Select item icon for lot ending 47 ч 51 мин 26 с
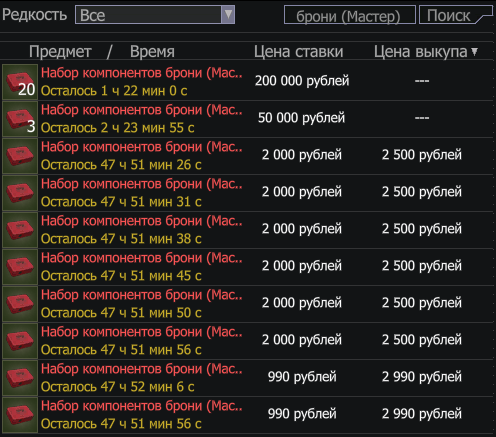This screenshot has width=496, height=437. click(x=20, y=156)
